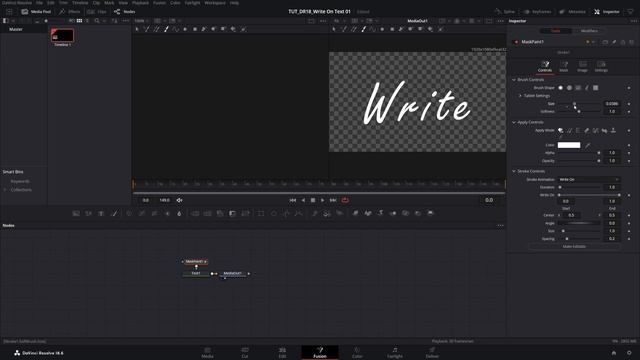Adjust the Write On range slider

589,195
